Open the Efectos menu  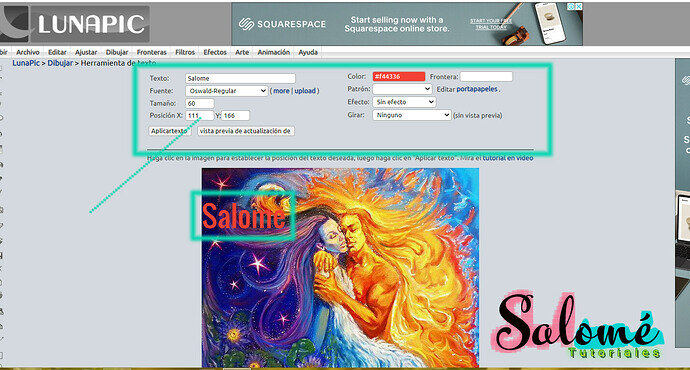pyautogui.click(x=215, y=52)
